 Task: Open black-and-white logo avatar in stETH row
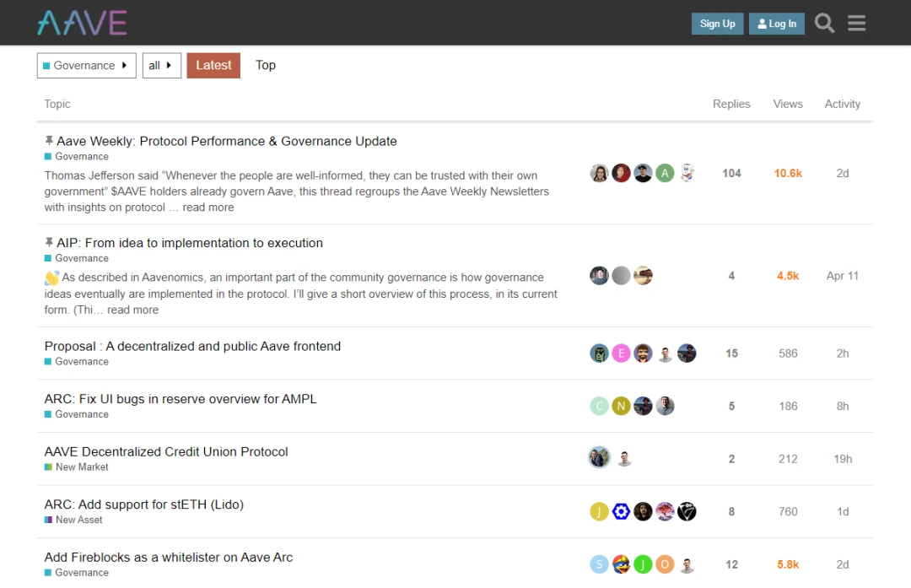pyautogui.click(x=687, y=511)
